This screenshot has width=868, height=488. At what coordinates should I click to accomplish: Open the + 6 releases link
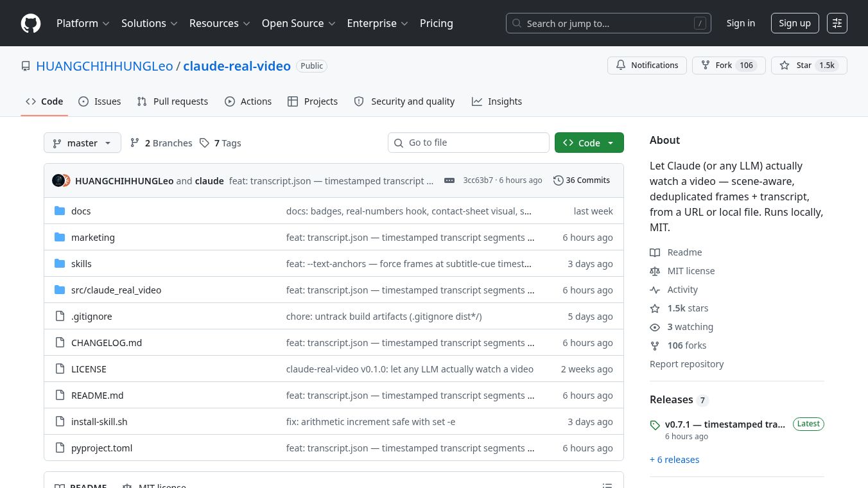(x=674, y=460)
